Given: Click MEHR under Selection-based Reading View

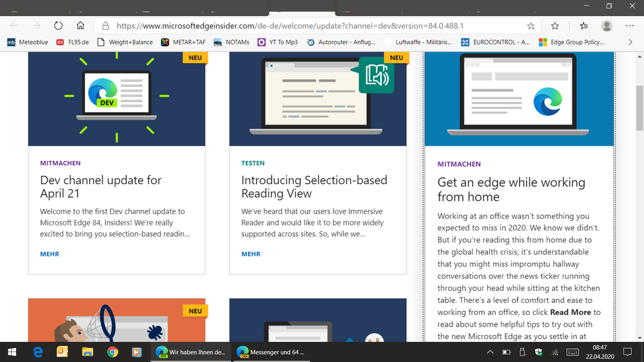Looking at the screenshot, I should coord(251,254).
